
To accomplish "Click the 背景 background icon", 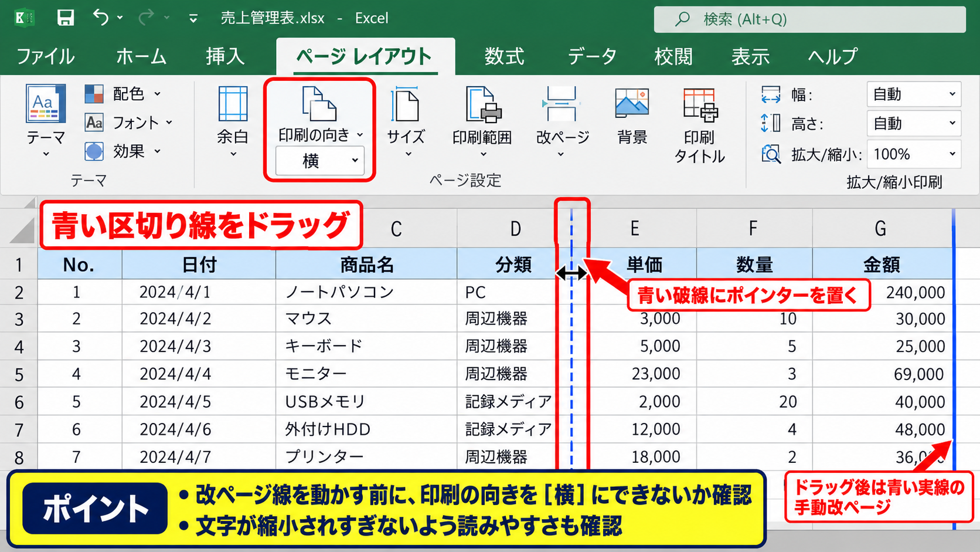I will (x=632, y=103).
